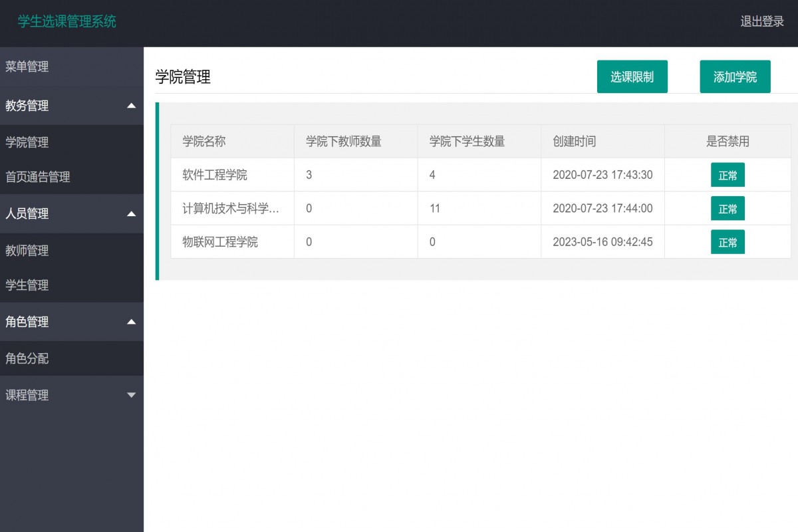This screenshot has height=532, width=798.
Task: Click the 学生选课管理系统 title
Action: click(68, 22)
